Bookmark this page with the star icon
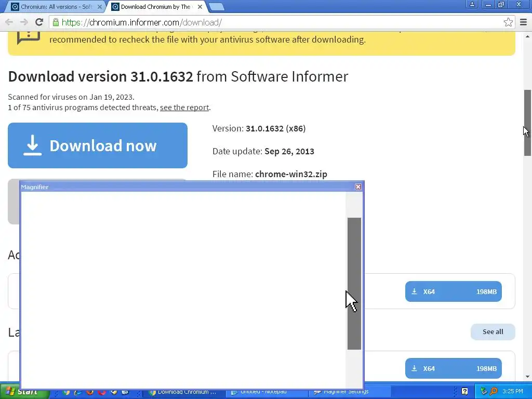Image resolution: width=532 pixels, height=399 pixels. pyautogui.click(x=508, y=22)
